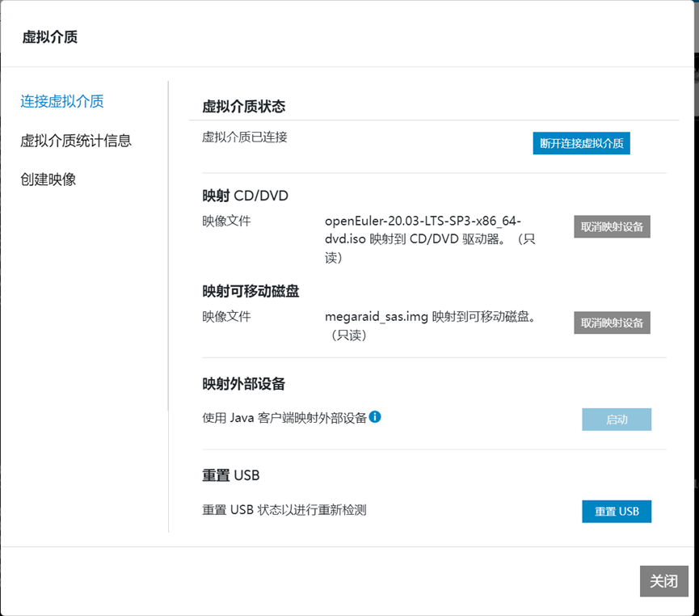Click the info icon beside Java 客户端映射外部设备
The image size is (699, 616).
[x=375, y=417]
